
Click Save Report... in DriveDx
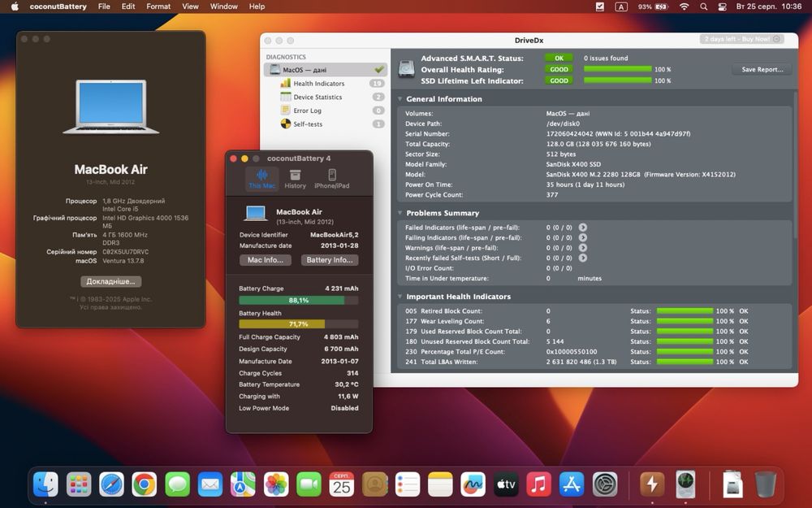coord(762,69)
